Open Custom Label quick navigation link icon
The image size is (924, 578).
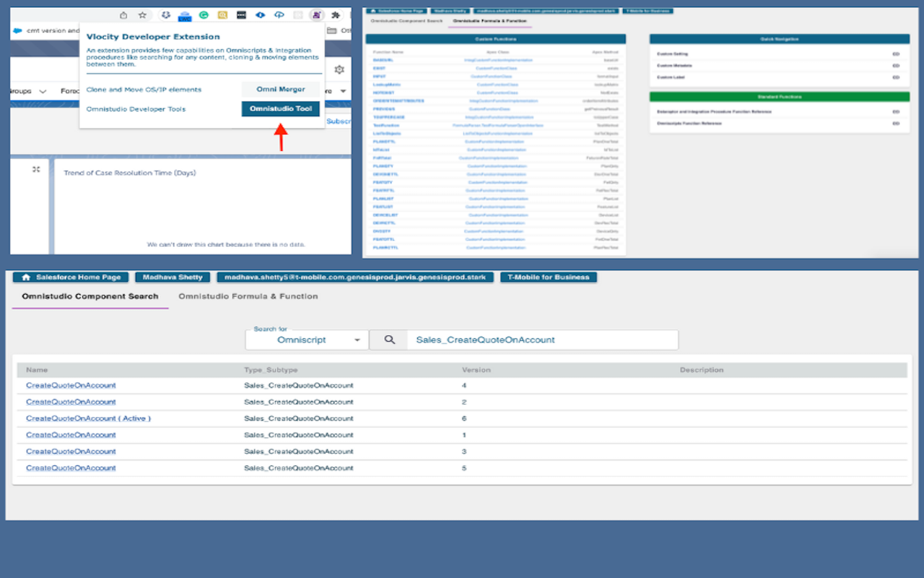click(896, 77)
